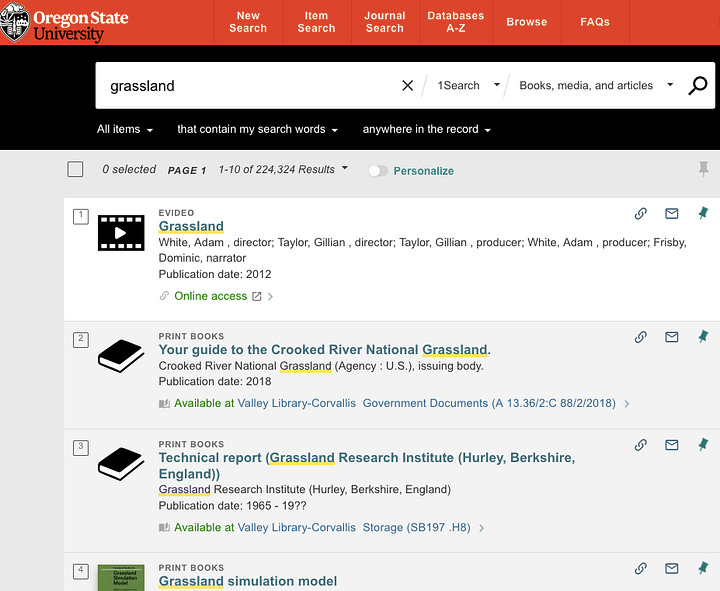This screenshot has height=591, width=720.
Task: Open the Grassland evideo title link
Action: (191, 226)
